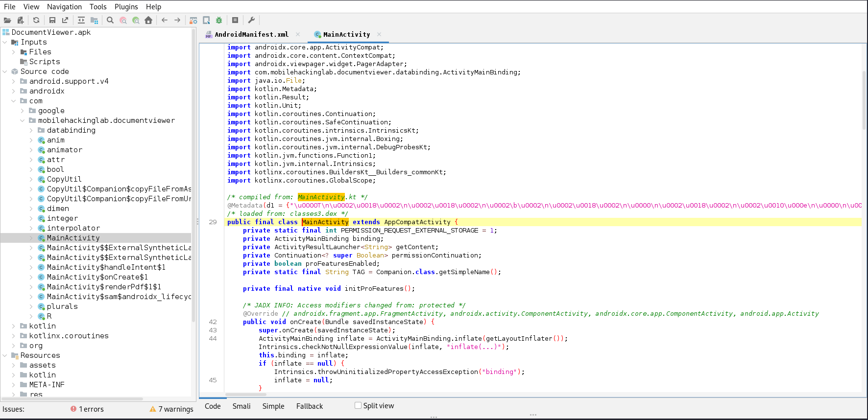Screen dimensions: 868x420
Task: Click the warning icon beside 7 warnings
Action: click(x=153, y=409)
